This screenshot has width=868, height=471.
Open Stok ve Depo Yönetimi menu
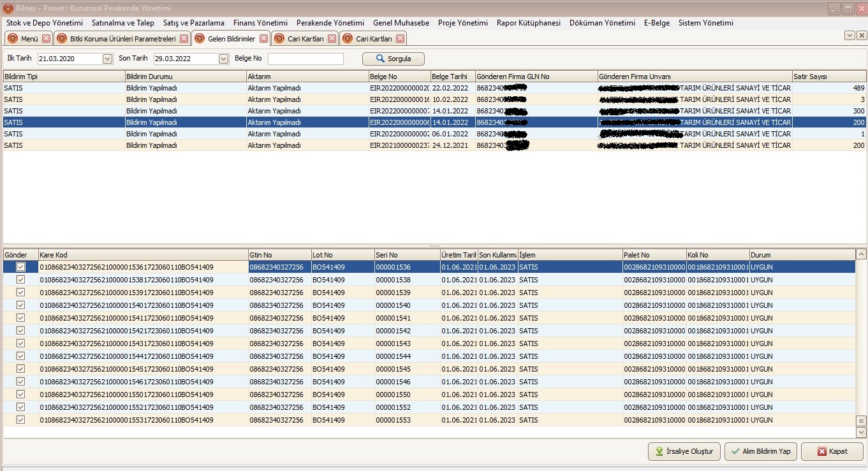45,23
